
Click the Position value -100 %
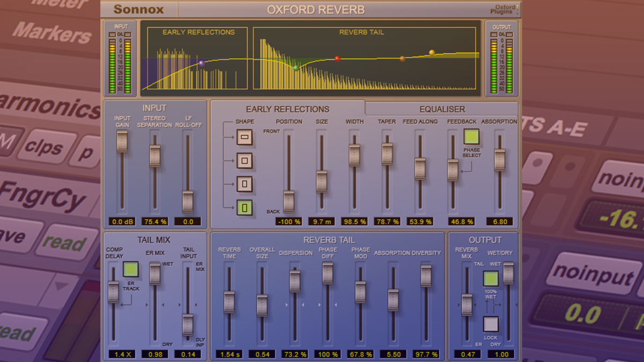(x=289, y=221)
